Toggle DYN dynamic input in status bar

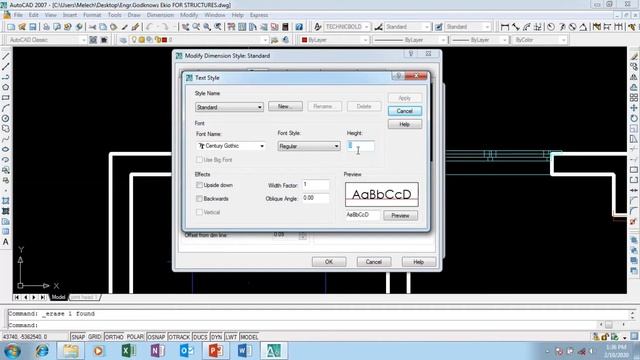click(216, 337)
